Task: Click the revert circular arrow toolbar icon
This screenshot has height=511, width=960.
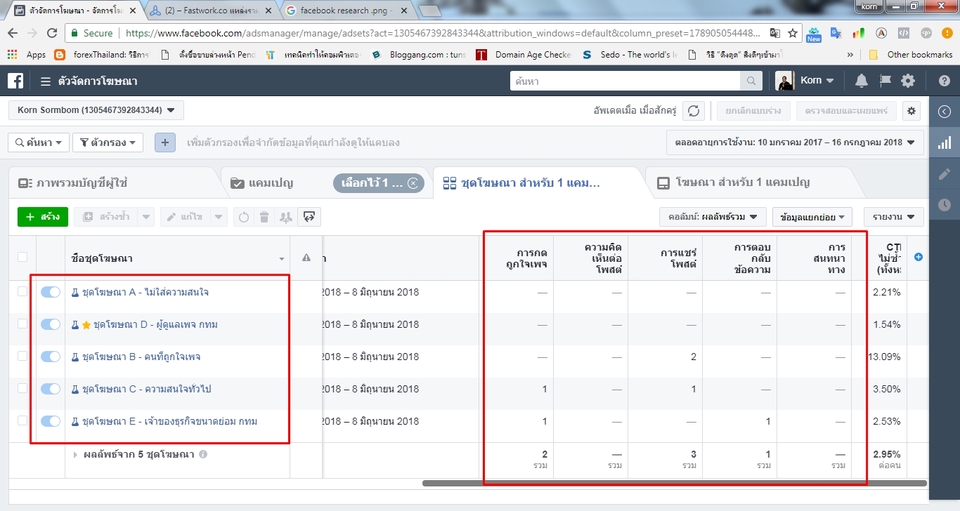Action: [244, 217]
